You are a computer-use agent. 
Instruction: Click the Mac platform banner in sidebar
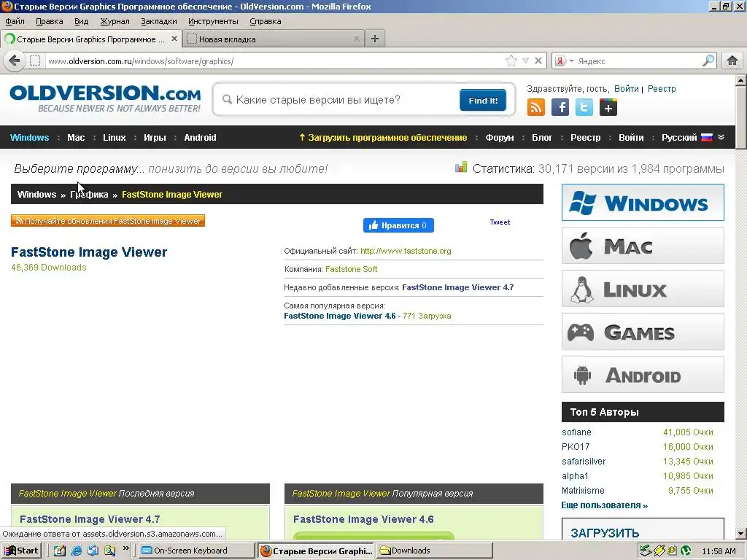[643, 246]
